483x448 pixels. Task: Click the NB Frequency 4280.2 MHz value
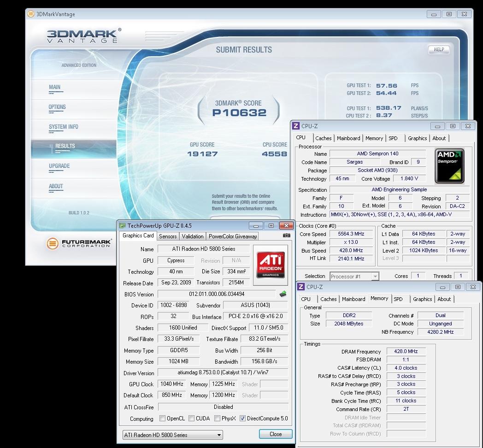[x=441, y=332]
